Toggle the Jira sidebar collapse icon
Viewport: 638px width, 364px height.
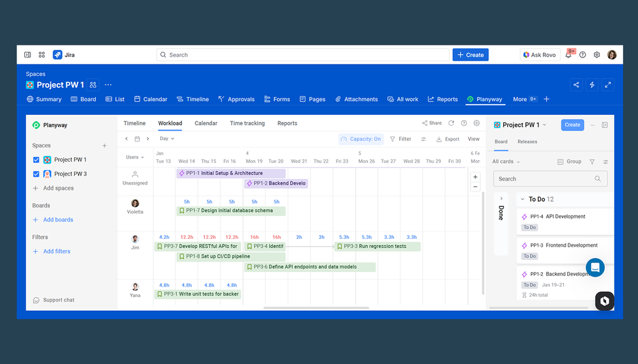coord(27,54)
